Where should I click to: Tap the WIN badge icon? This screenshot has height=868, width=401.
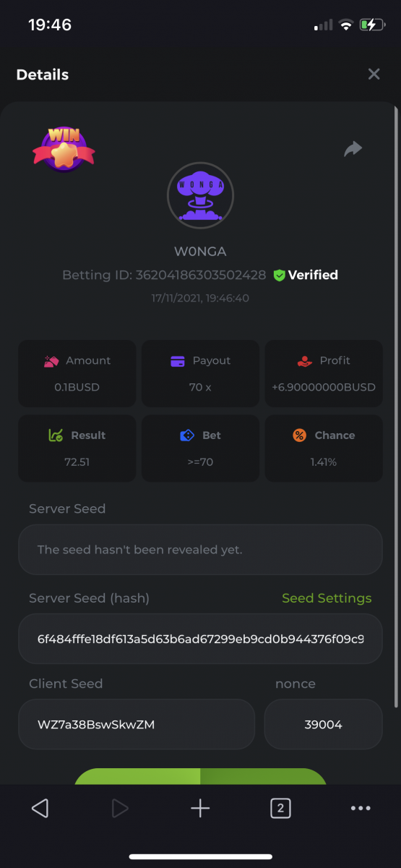pyautogui.click(x=64, y=149)
